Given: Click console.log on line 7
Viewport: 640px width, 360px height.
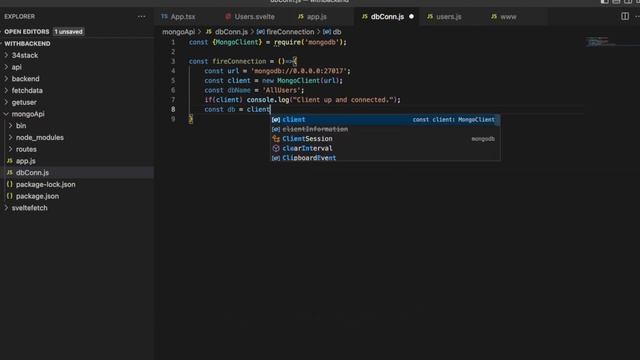Looking at the screenshot, I should pos(268,100).
